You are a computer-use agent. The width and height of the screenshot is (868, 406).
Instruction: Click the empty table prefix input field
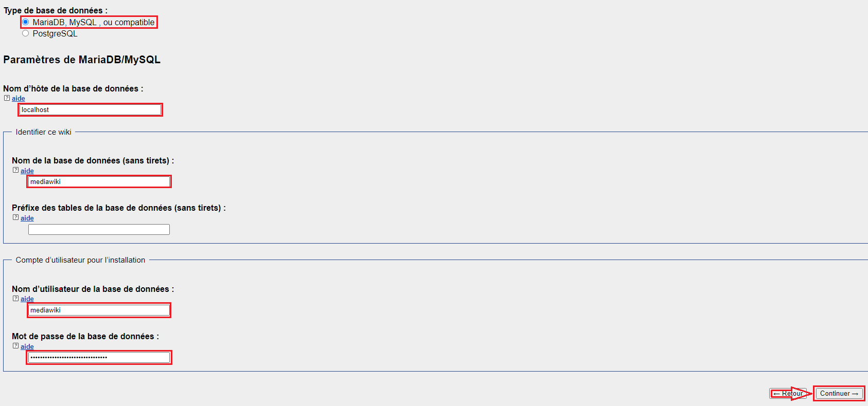(x=99, y=229)
